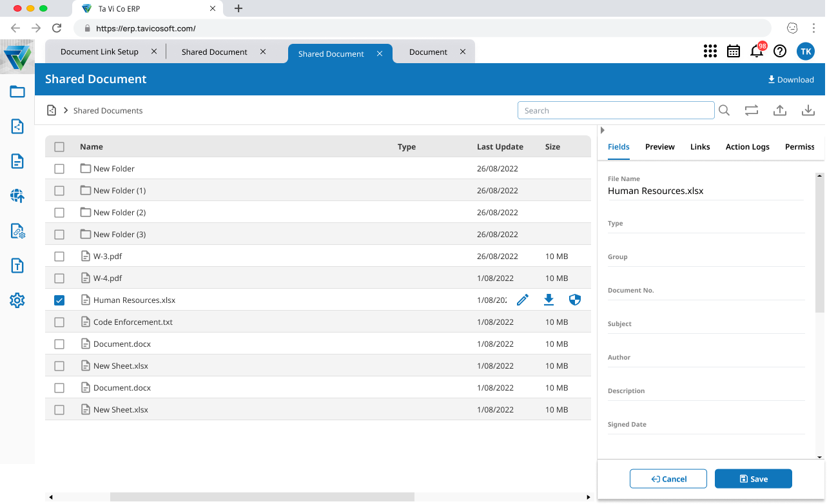Open the Permissions tab
Screen dimensions: 827x504
(800, 147)
